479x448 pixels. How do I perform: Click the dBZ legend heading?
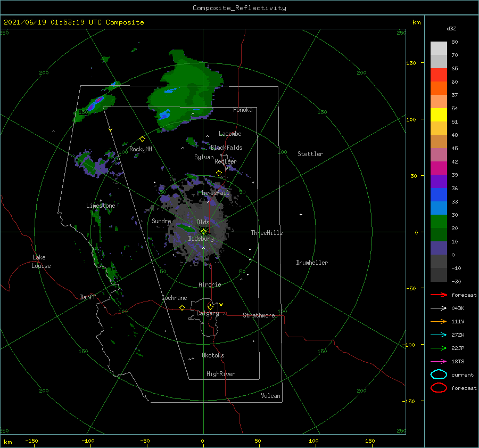tap(451, 29)
